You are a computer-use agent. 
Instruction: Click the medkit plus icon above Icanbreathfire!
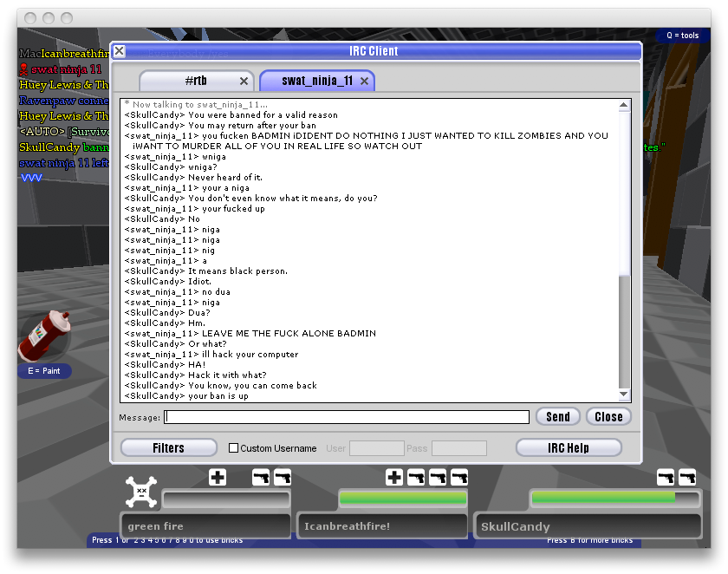394,477
